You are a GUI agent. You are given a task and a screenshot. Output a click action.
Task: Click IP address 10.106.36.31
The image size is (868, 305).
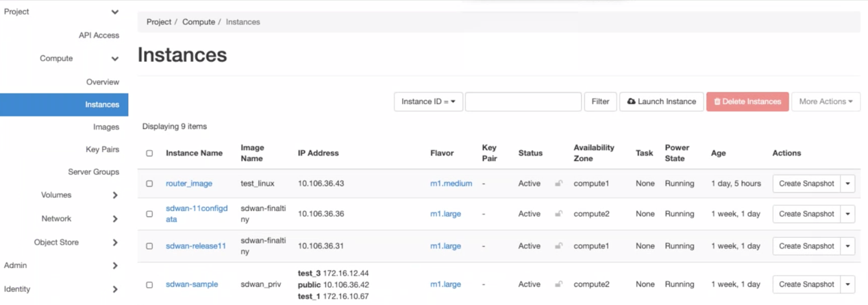(x=321, y=246)
